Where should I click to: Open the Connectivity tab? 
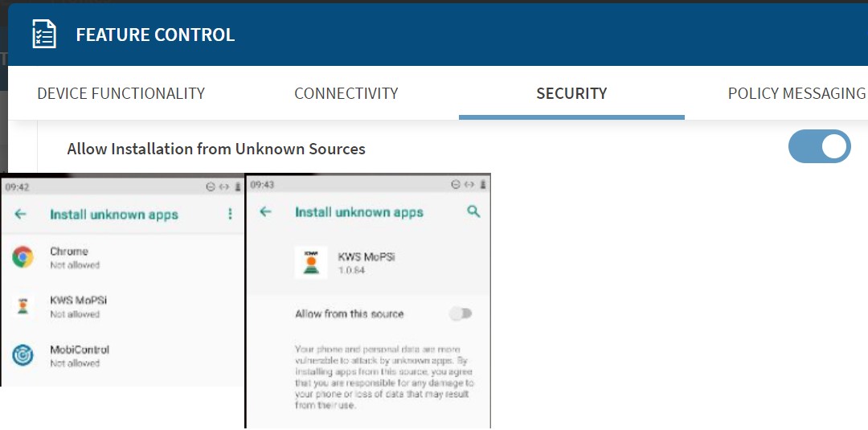point(346,93)
